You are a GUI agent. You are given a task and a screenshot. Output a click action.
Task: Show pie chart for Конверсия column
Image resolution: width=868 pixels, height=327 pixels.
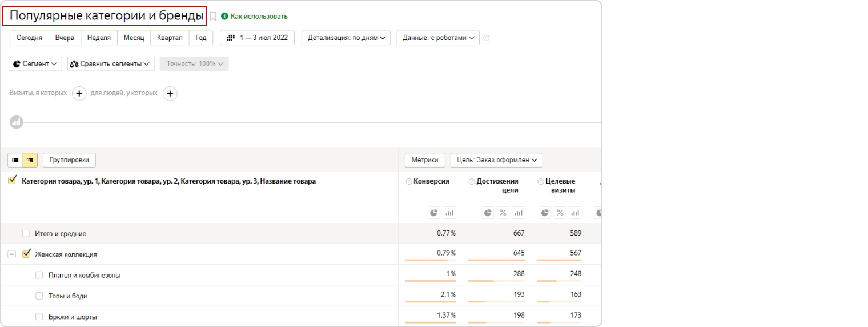point(434,213)
